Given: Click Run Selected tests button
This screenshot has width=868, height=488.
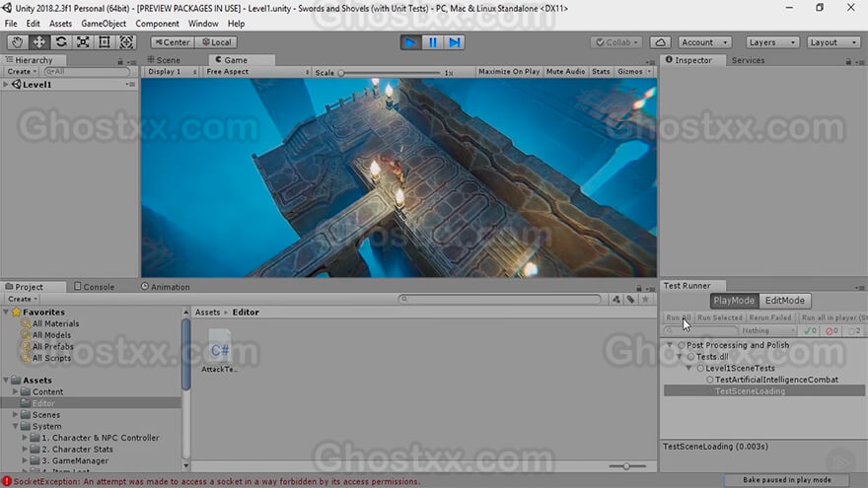Looking at the screenshot, I should coord(719,317).
